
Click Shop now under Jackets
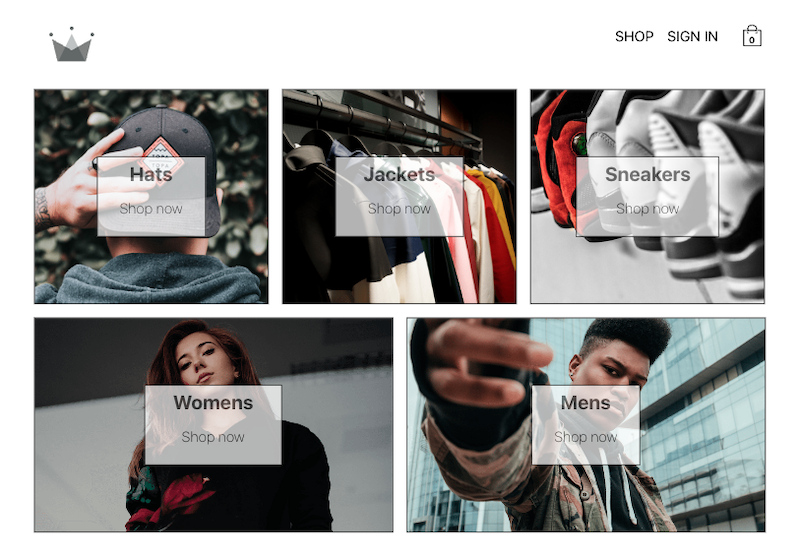pos(399,209)
